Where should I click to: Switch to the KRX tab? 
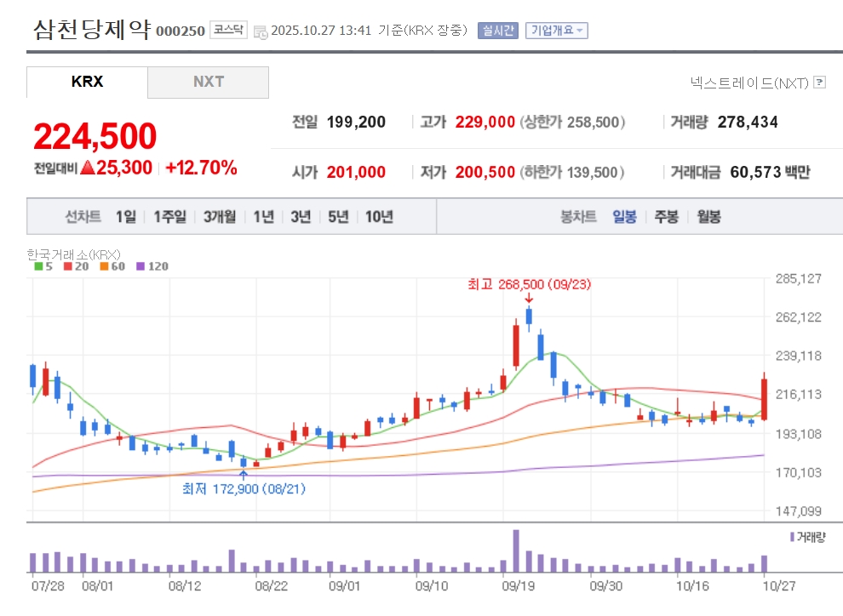(x=87, y=82)
